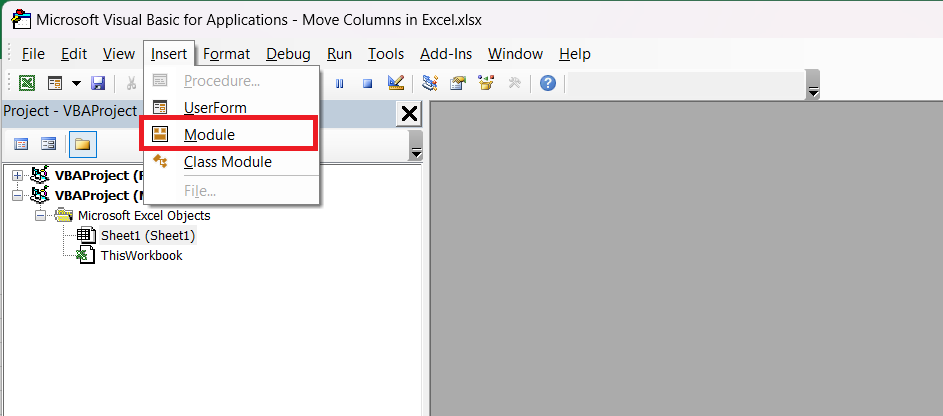The height and width of the screenshot is (416, 943).
Task: Click the Reset (stop) toolbar icon
Action: click(367, 84)
